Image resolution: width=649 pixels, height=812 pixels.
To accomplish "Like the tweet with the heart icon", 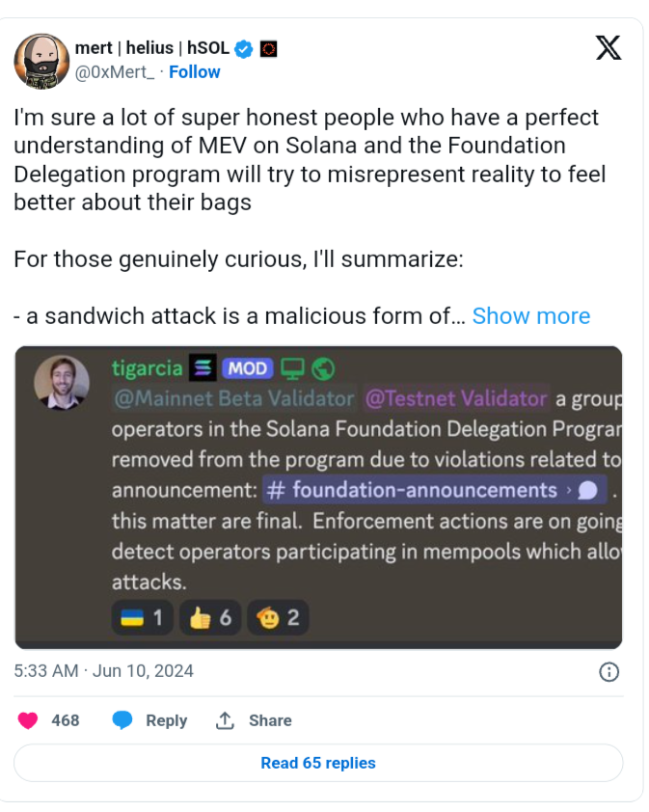I will (x=28, y=720).
